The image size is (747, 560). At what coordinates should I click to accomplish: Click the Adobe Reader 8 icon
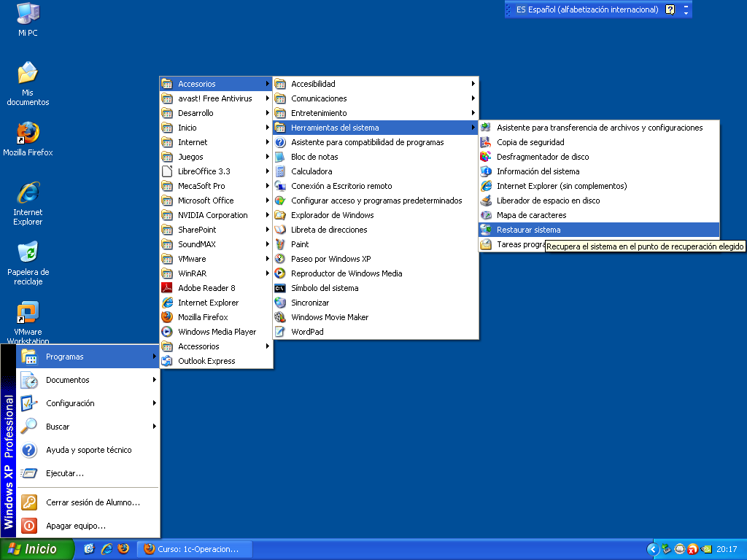(167, 288)
